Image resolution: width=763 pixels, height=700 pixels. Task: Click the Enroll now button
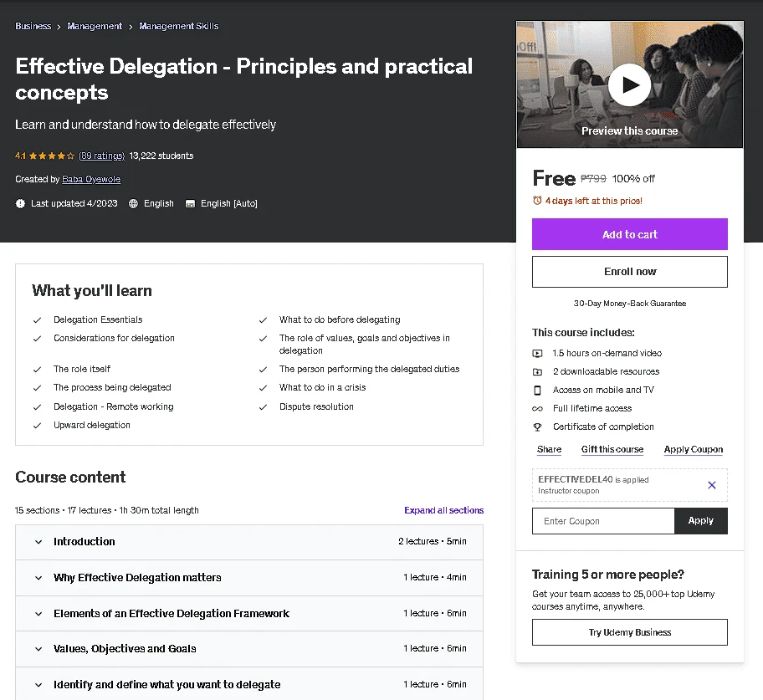630,272
